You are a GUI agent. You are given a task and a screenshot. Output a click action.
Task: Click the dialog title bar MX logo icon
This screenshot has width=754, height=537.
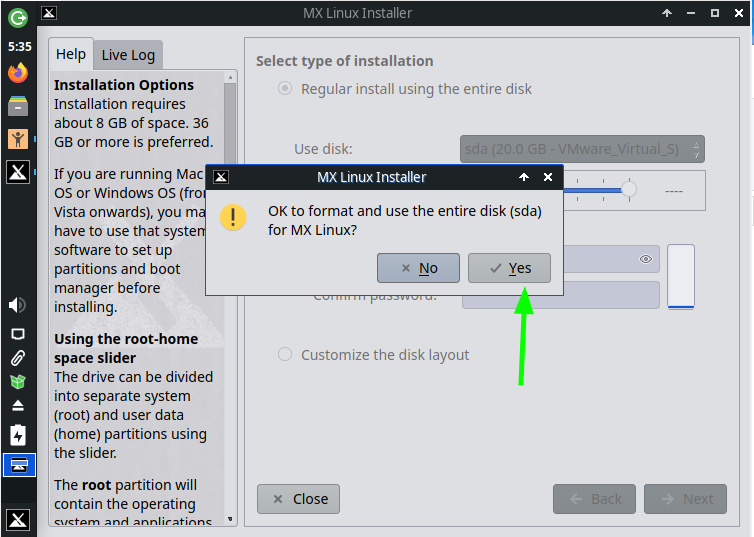(221, 177)
